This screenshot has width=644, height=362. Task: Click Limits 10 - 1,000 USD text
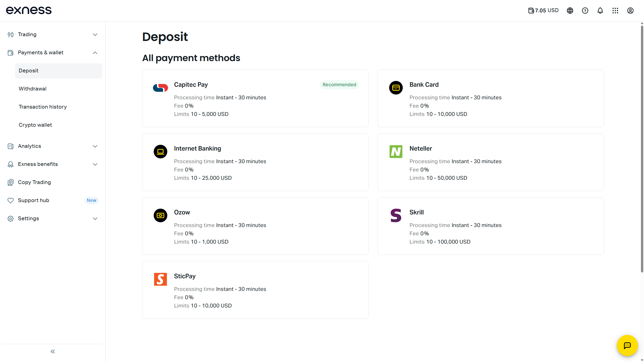pyautogui.click(x=201, y=242)
